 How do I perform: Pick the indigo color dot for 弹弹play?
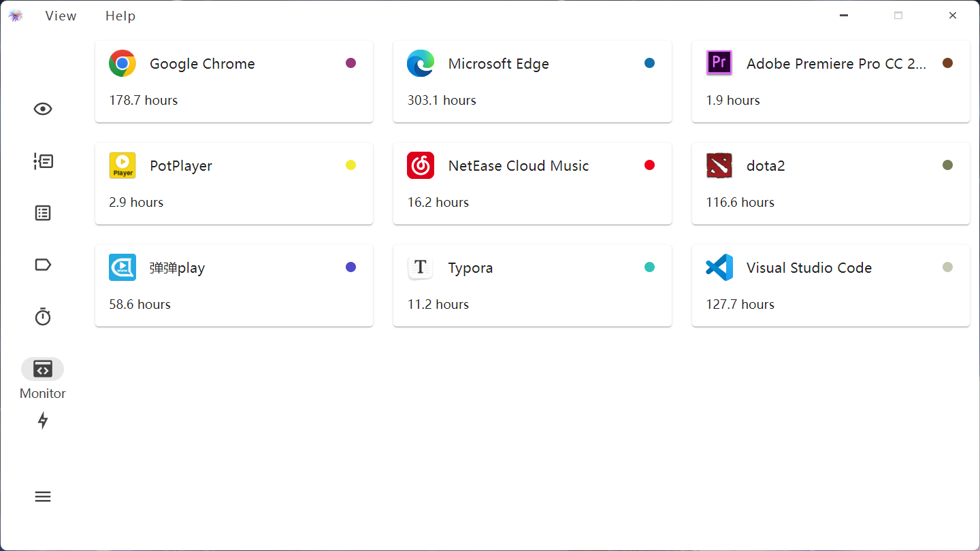pyautogui.click(x=351, y=267)
